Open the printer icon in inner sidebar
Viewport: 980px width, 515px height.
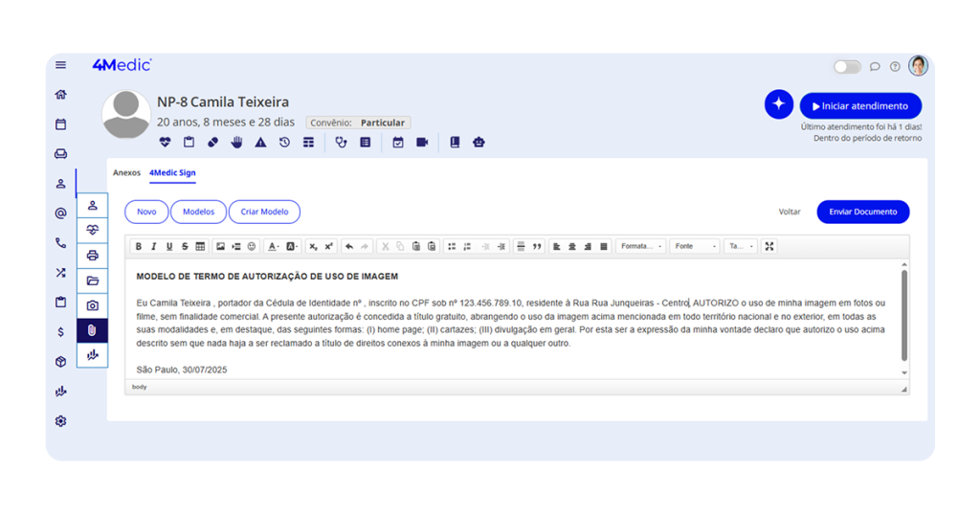tap(93, 255)
